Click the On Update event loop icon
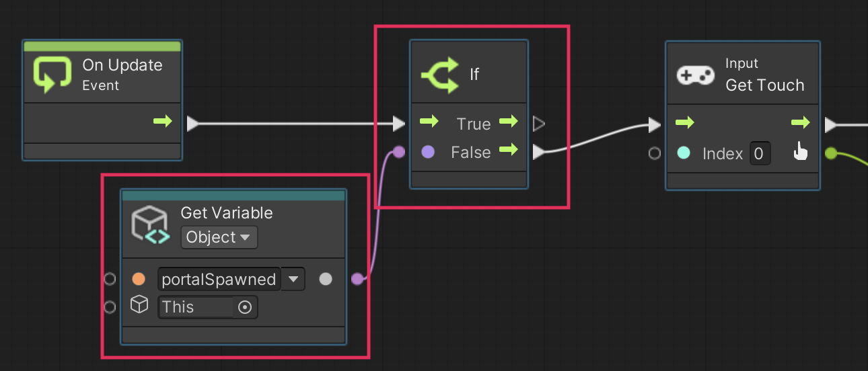Screen dimensions: 868x371 click(52, 75)
